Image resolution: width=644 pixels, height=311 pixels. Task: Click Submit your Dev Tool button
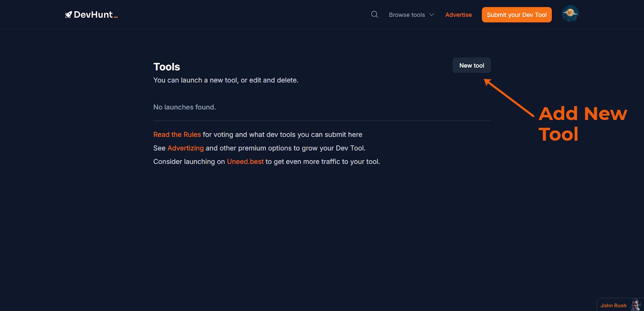pos(517,15)
